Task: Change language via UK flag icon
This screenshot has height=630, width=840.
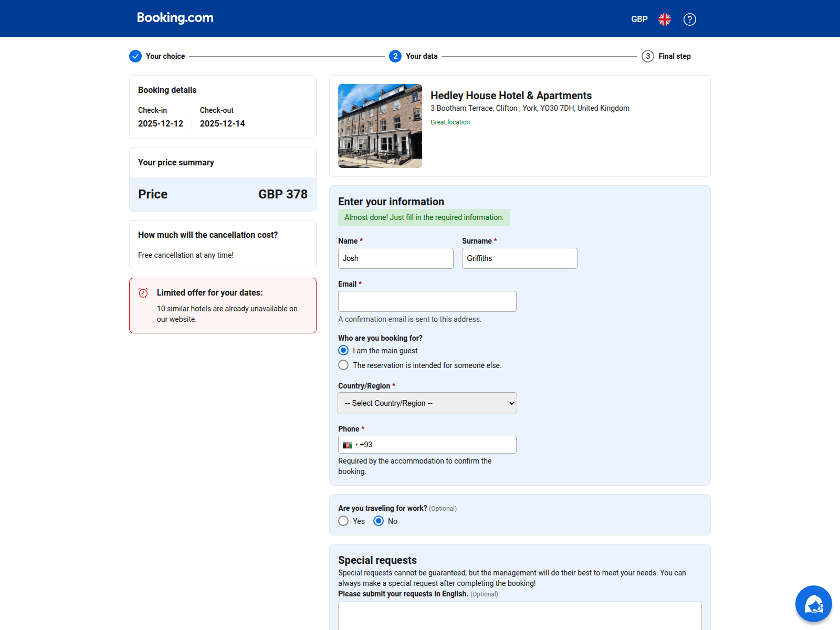Action: (x=665, y=19)
